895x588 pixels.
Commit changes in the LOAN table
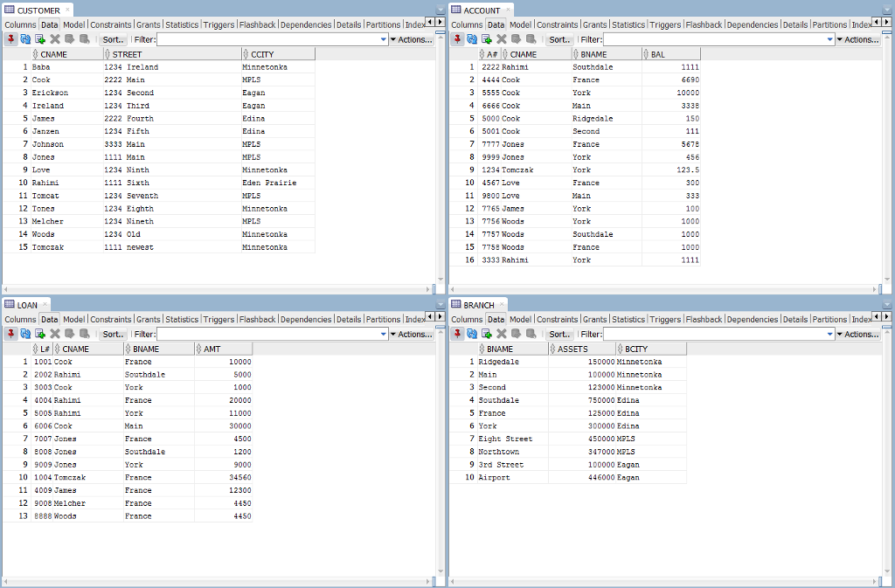click(70, 334)
